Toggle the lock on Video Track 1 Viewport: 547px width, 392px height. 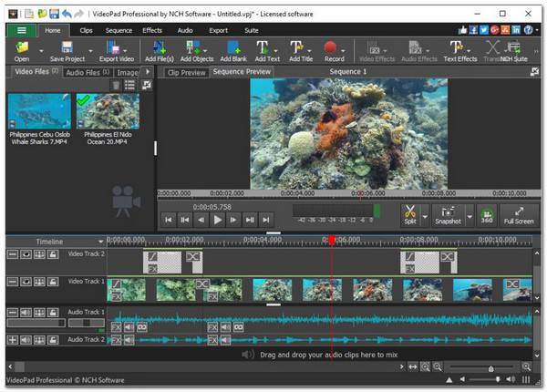(53, 282)
